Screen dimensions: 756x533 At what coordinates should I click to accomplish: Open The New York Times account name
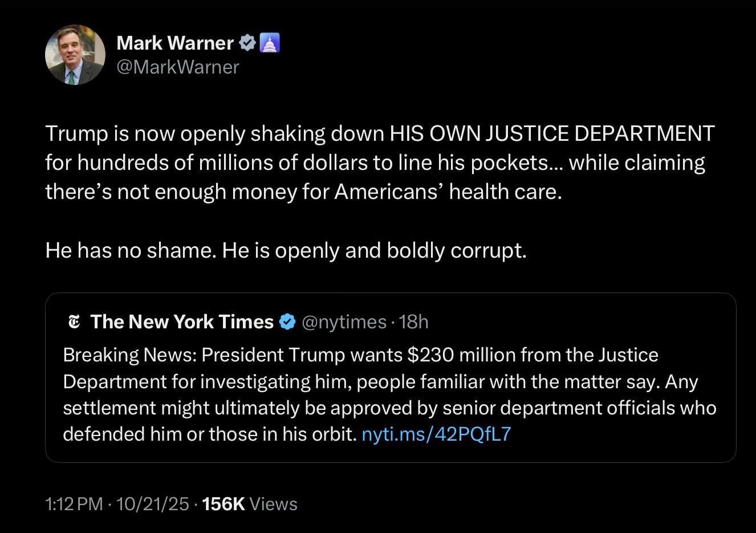click(182, 322)
